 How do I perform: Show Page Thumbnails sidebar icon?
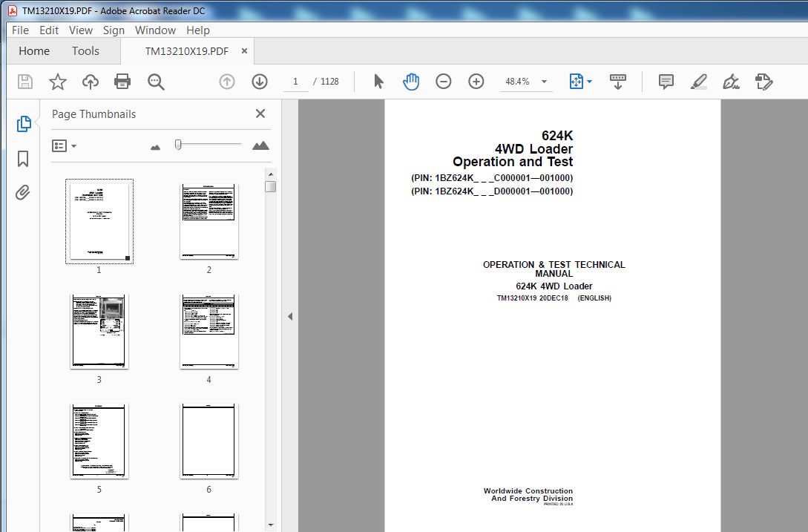click(24, 124)
